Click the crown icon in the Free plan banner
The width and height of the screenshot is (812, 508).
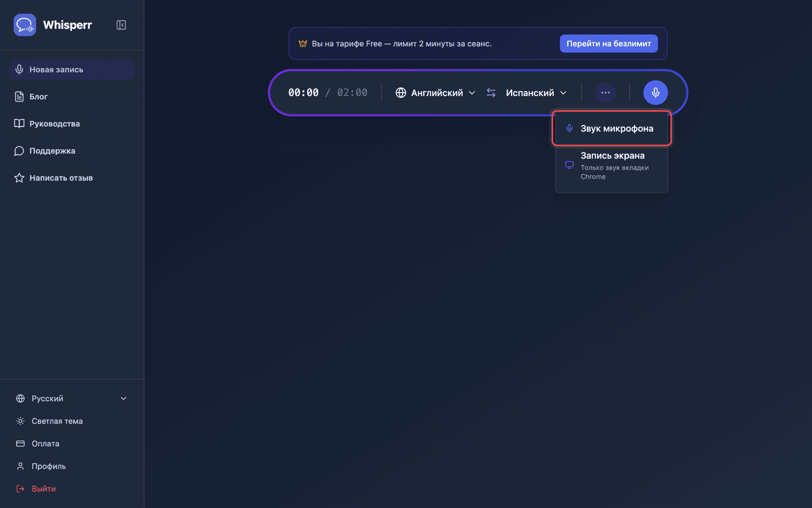[303, 43]
